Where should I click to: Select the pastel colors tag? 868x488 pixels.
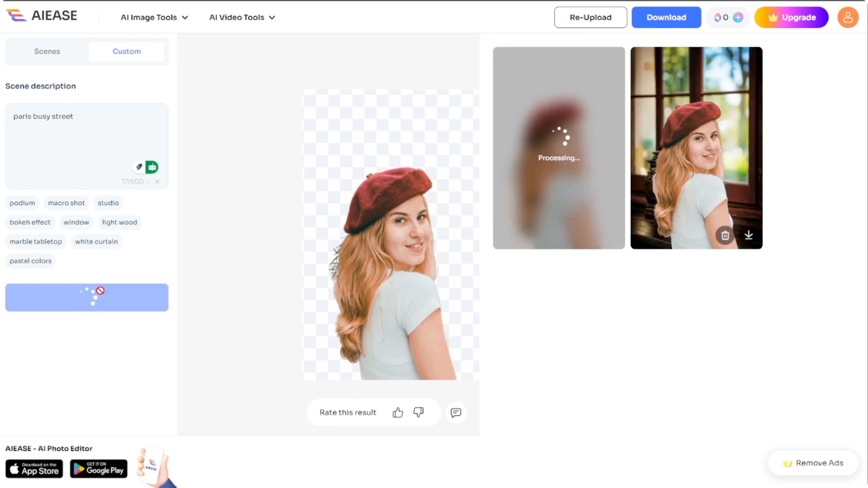click(31, 261)
